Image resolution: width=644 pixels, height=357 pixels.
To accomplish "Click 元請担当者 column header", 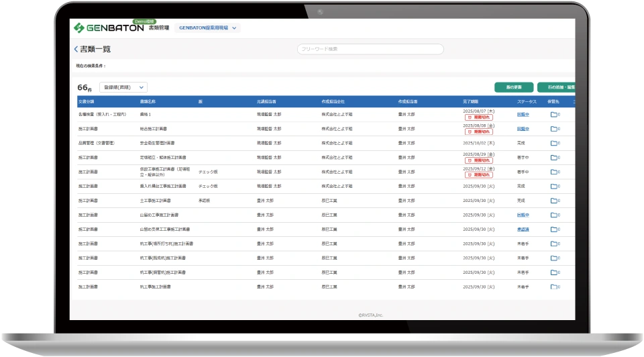I will [266, 101].
